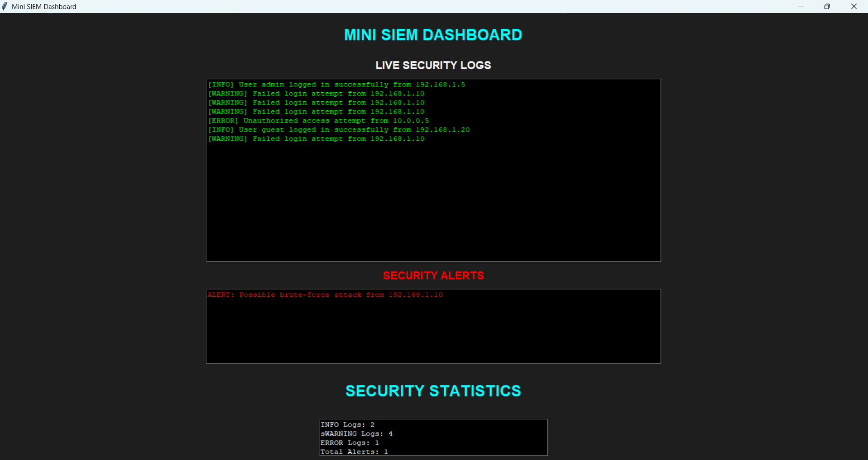Image resolution: width=868 pixels, height=460 pixels.
Task: Click the red 'SECURITY ALERTS' heading
Action: click(x=433, y=275)
